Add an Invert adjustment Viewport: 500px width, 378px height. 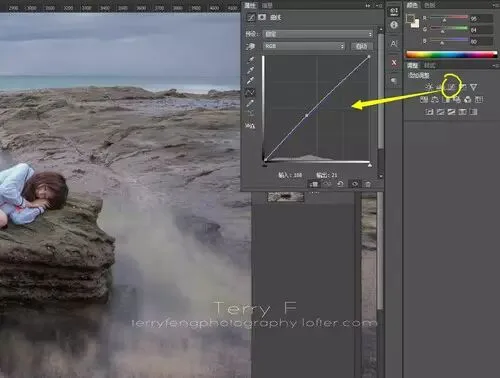(429, 112)
